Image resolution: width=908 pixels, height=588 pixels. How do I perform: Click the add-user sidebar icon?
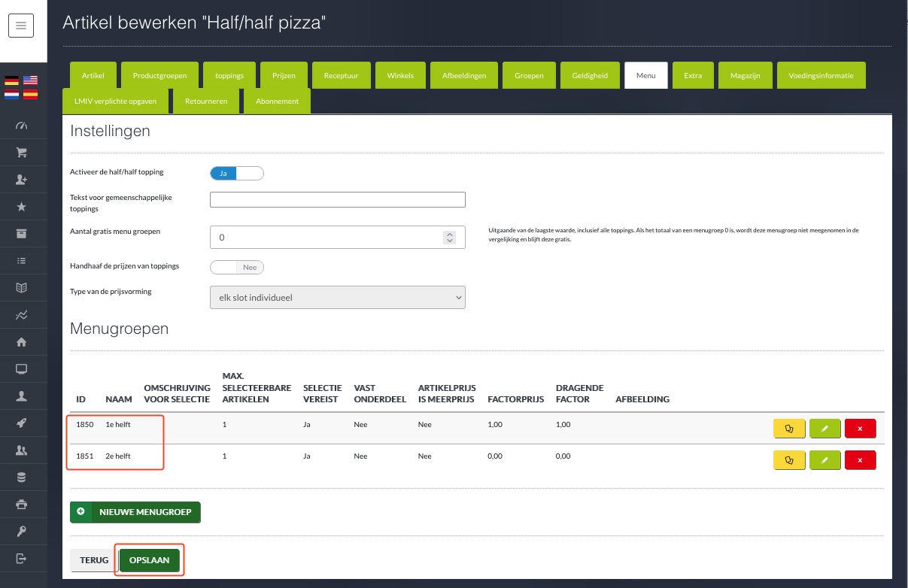21,180
